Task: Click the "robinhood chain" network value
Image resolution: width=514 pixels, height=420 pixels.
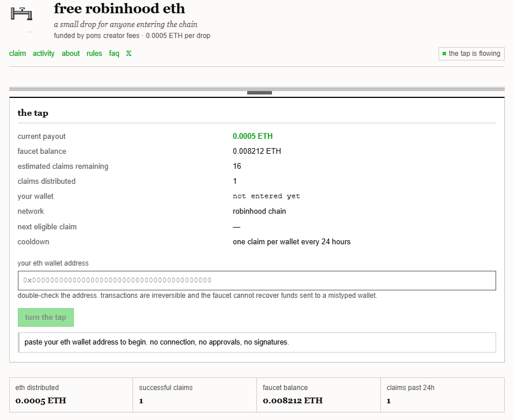Action: [259, 211]
